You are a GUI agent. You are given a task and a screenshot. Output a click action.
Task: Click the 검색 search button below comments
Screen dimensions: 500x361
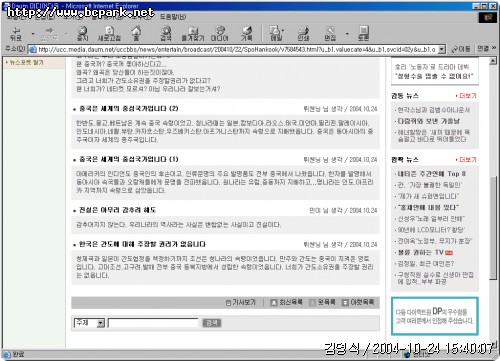pyautogui.click(x=212, y=323)
